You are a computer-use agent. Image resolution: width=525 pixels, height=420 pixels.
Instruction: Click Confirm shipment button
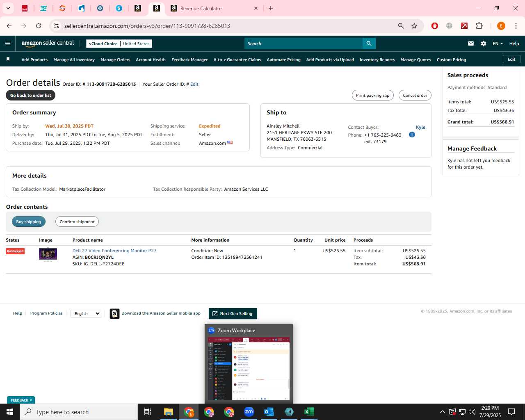pos(77,221)
